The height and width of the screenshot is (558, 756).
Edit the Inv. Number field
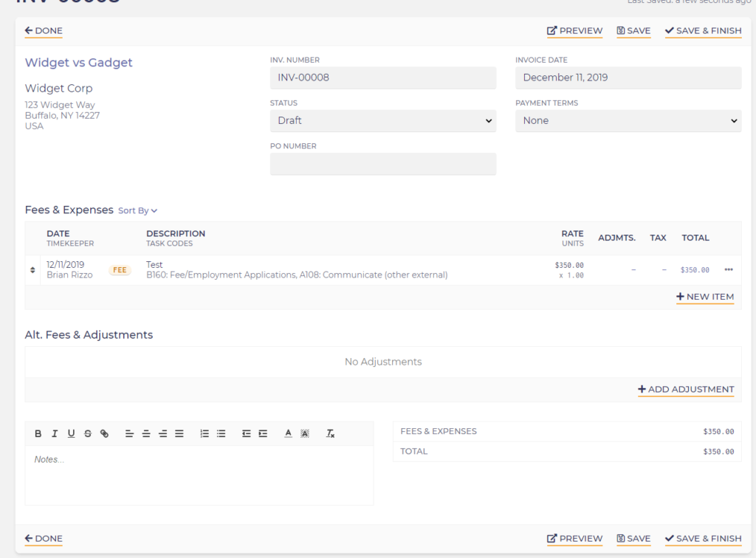383,77
